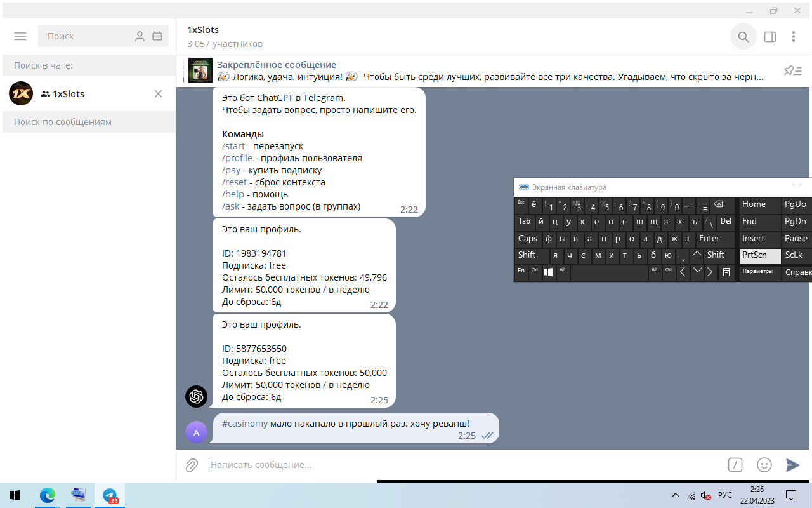Click the pinned messages list icon

tap(792, 70)
